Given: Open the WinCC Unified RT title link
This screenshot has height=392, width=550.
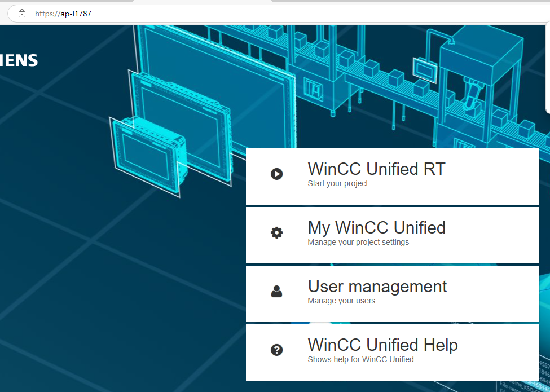Looking at the screenshot, I should [376, 169].
